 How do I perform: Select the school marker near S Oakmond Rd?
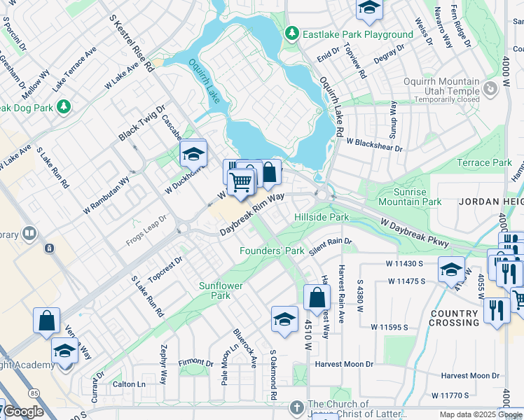[284, 320]
